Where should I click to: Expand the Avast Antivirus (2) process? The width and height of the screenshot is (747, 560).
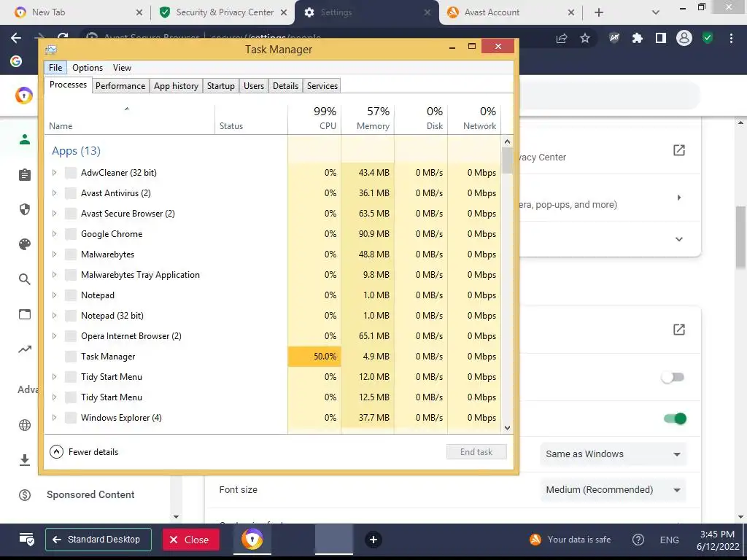pyautogui.click(x=54, y=192)
